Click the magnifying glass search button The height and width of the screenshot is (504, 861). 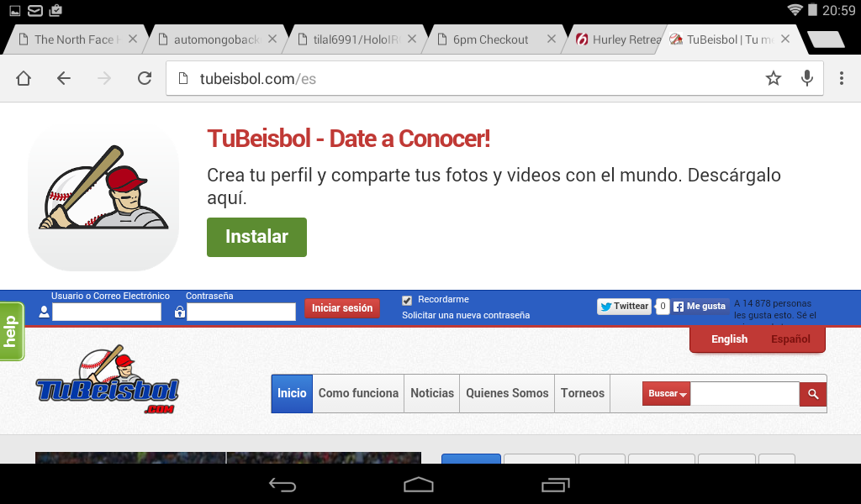tap(812, 393)
